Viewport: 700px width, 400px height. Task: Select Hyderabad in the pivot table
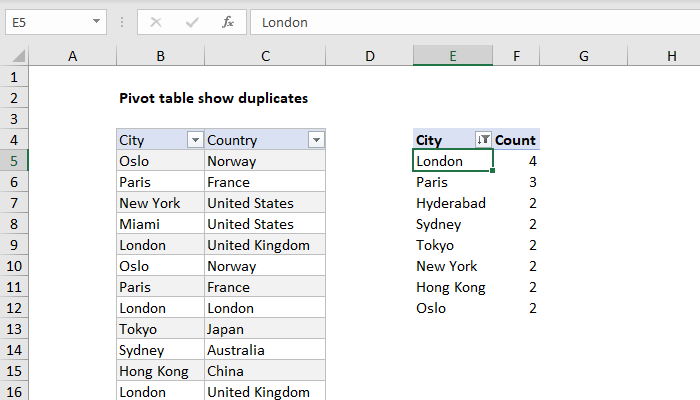click(x=453, y=203)
